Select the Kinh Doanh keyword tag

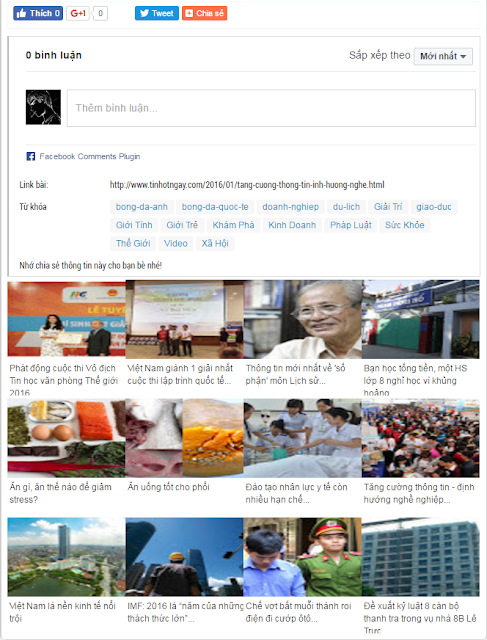292,225
